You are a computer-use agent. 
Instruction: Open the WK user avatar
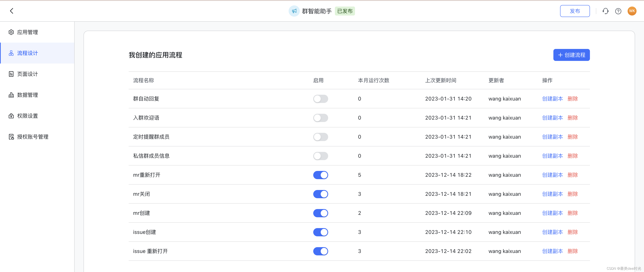[x=632, y=11]
